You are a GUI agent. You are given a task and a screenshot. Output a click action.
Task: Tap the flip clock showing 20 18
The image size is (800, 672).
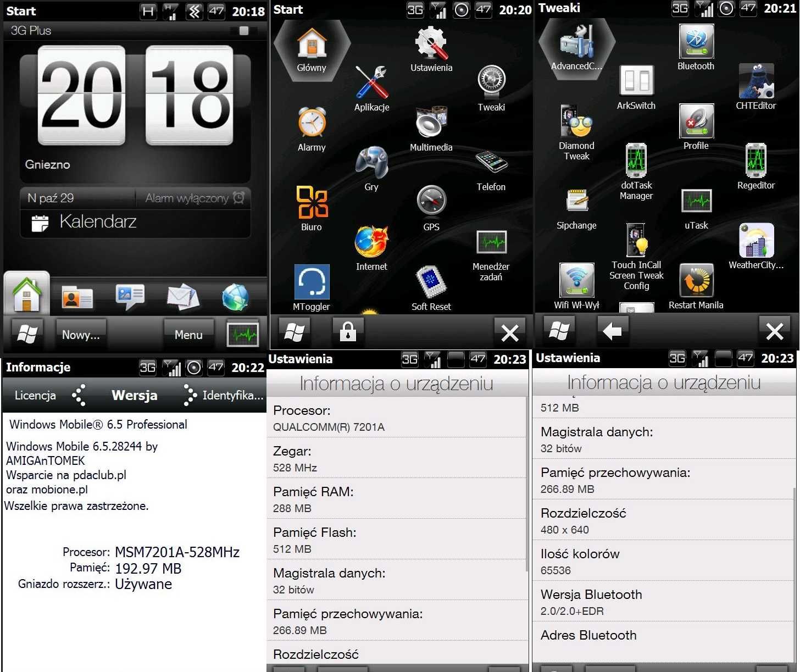[135, 96]
